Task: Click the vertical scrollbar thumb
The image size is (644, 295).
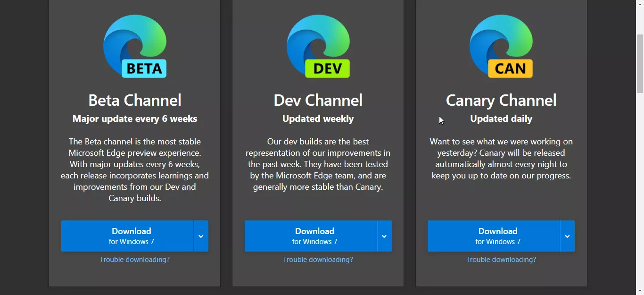Action: point(640,64)
